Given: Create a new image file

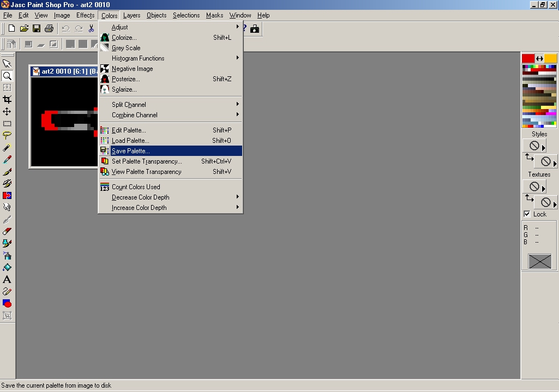Looking at the screenshot, I should pos(11,28).
